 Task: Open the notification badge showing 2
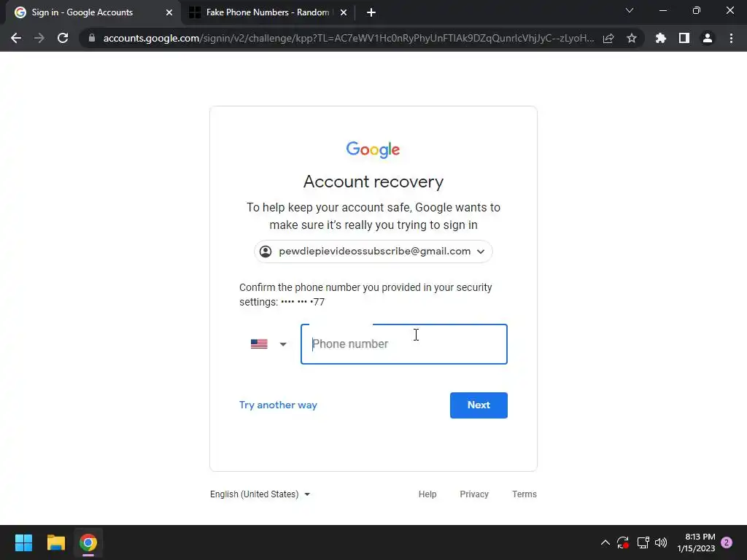(727, 542)
